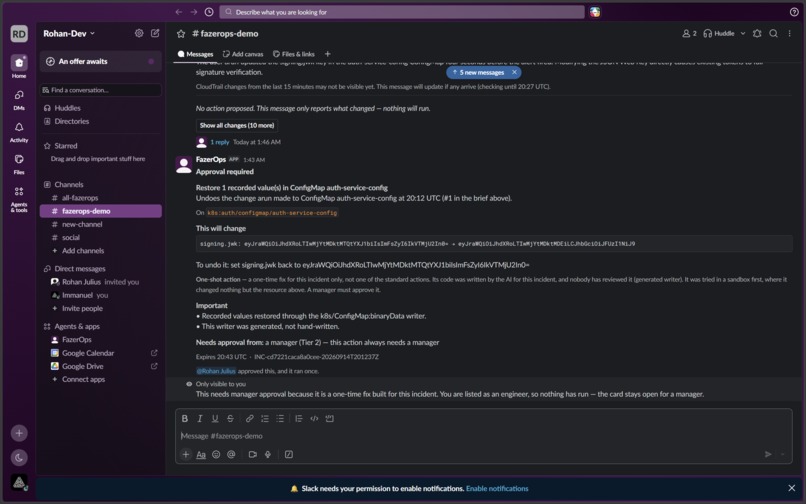
Task: Open the 1 reply thread
Action: click(x=219, y=142)
